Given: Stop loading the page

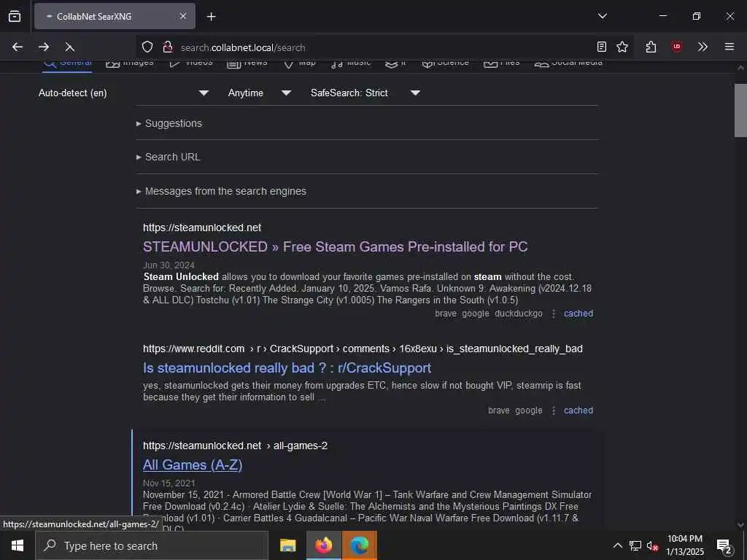Looking at the screenshot, I should (x=69, y=47).
